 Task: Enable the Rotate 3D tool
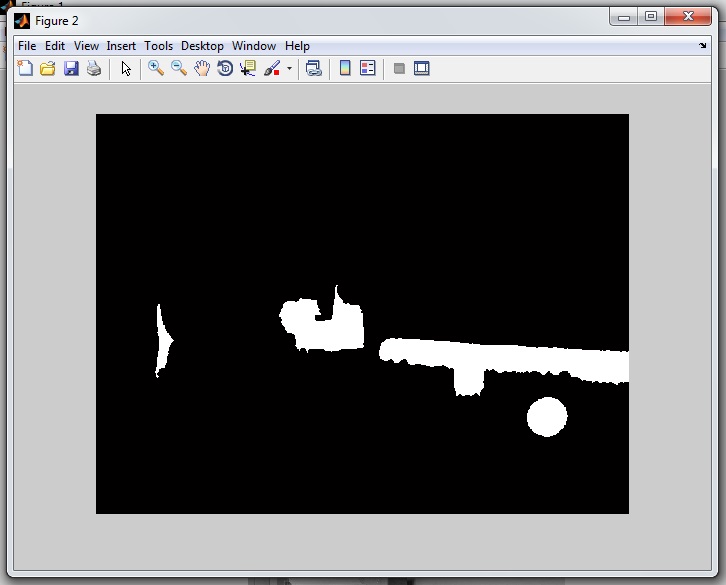click(225, 69)
